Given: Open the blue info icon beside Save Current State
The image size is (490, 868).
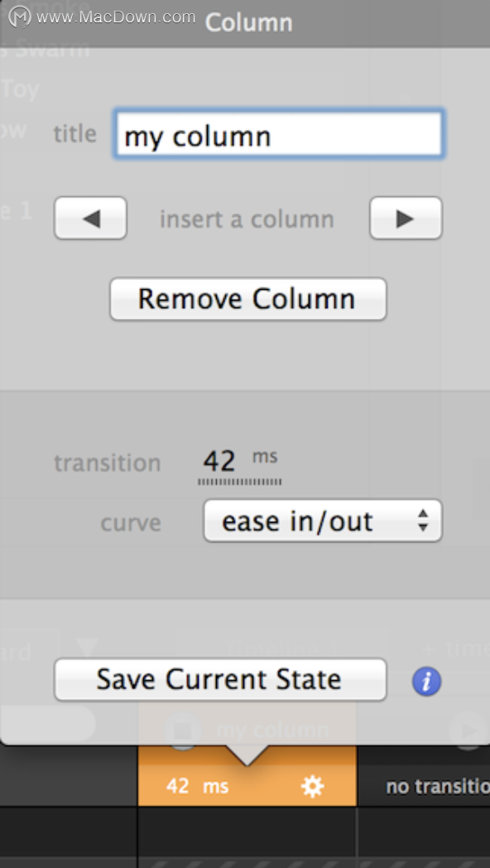Looking at the screenshot, I should pyautogui.click(x=426, y=681).
